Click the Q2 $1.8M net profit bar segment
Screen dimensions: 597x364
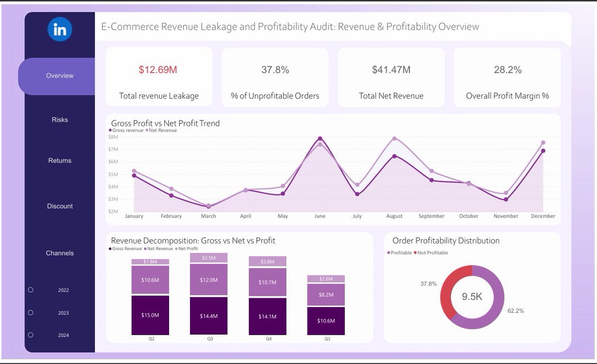click(150, 262)
